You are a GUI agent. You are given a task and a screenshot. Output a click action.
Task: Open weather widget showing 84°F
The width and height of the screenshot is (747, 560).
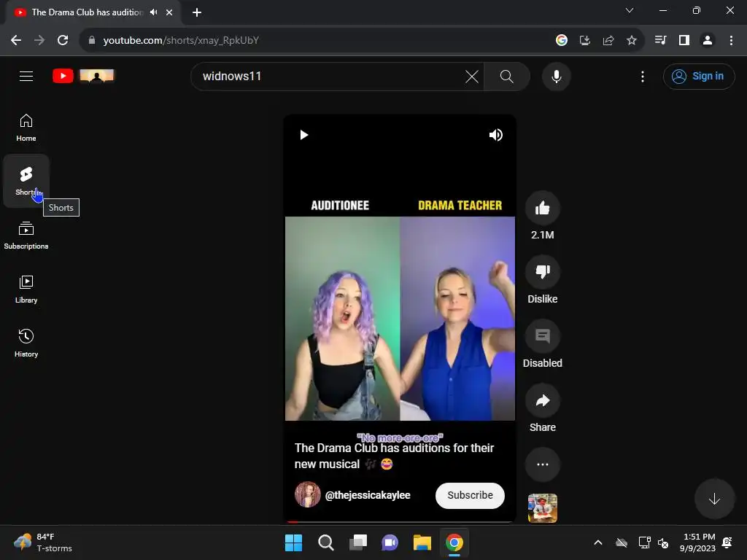[x=43, y=542]
